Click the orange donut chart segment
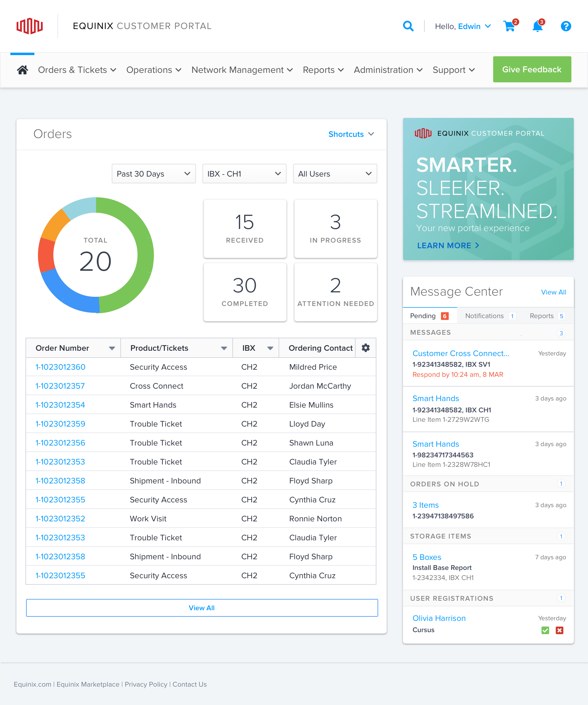The width and height of the screenshot is (588, 705). pos(55,225)
